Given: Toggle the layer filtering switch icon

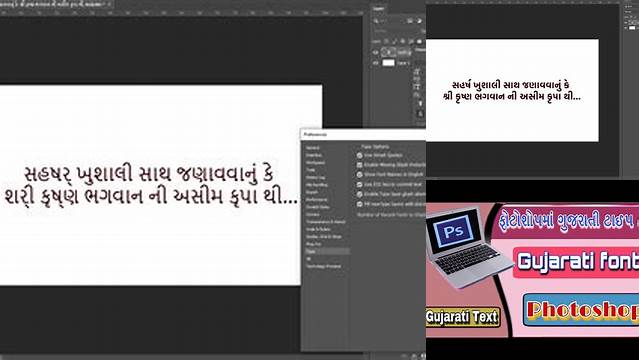Looking at the screenshot, I should click(x=419, y=21).
